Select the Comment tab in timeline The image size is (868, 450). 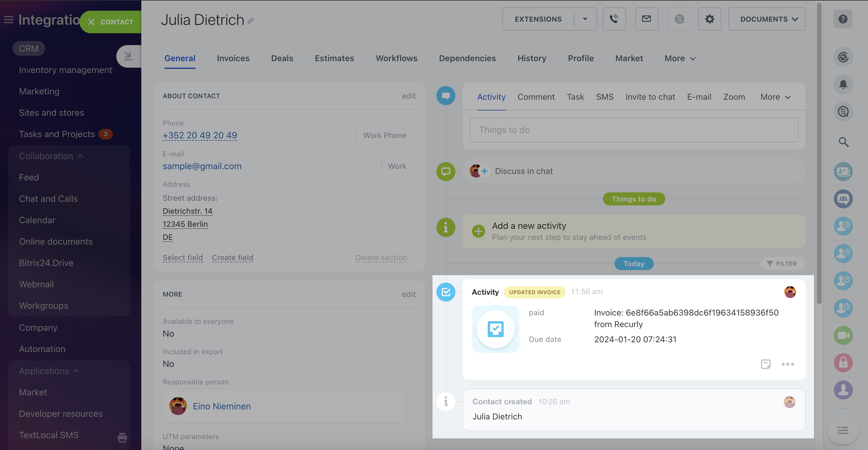536,97
